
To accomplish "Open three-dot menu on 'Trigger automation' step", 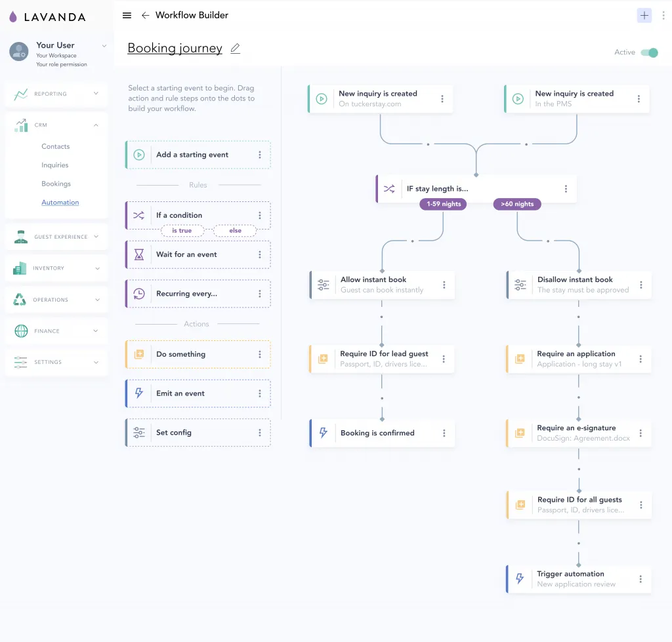I will [x=640, y=580].
